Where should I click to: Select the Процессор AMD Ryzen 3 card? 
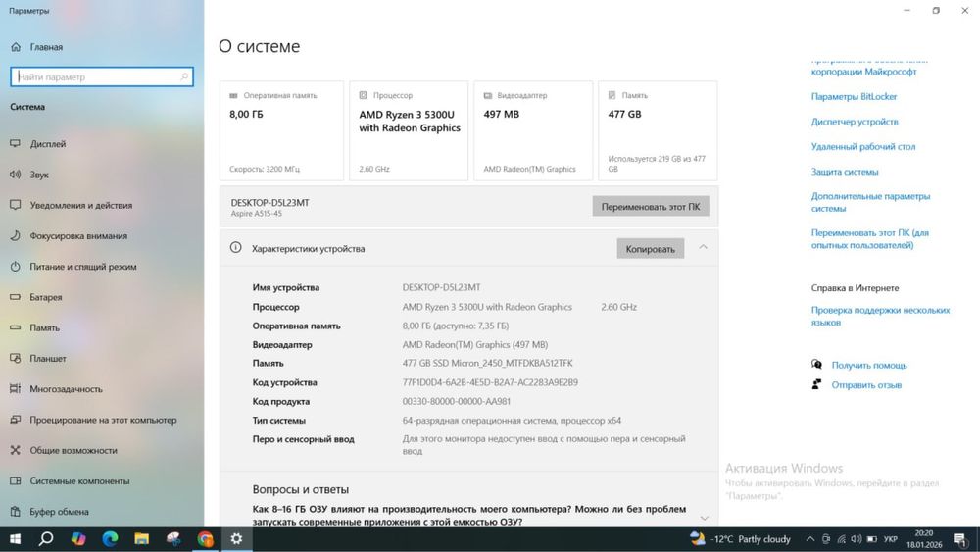click(409, 130)
